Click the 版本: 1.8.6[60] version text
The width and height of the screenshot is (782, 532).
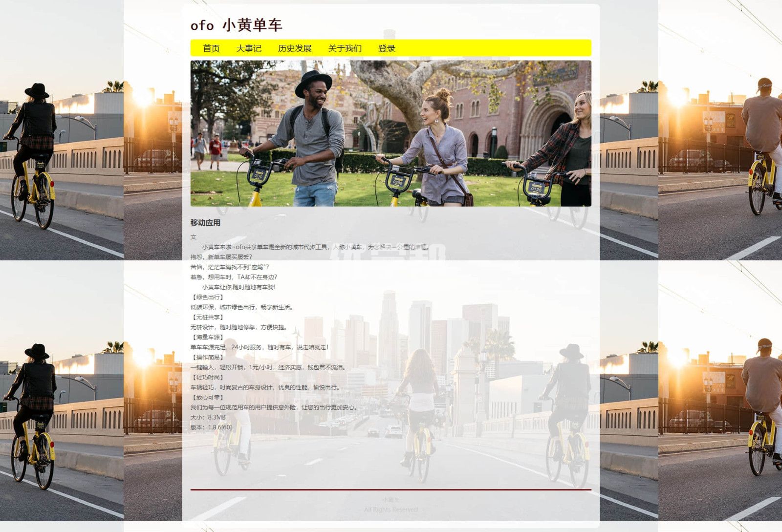pos(211,427)
